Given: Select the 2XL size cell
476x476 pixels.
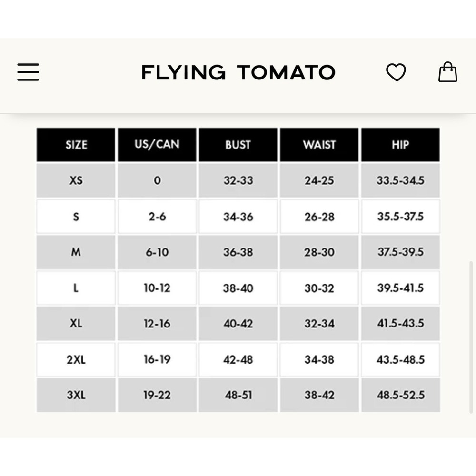Looking at the screenshot, I should click(x=76, y=360).
